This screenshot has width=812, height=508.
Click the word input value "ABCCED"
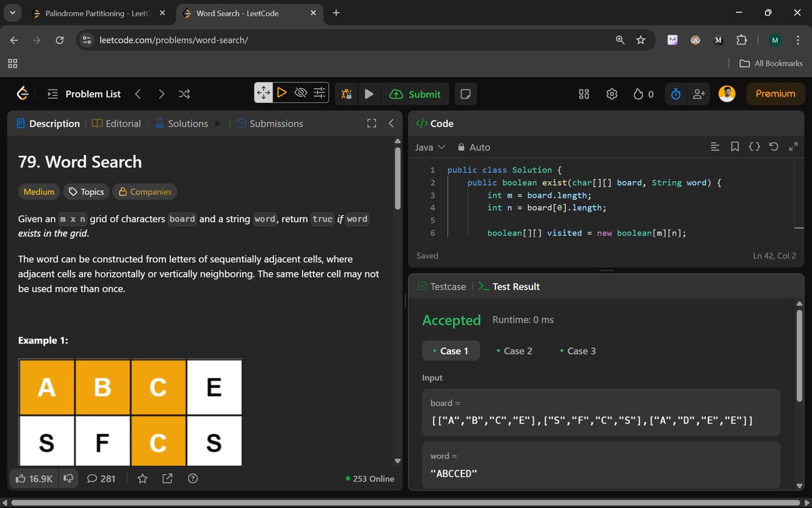(454, 473)
